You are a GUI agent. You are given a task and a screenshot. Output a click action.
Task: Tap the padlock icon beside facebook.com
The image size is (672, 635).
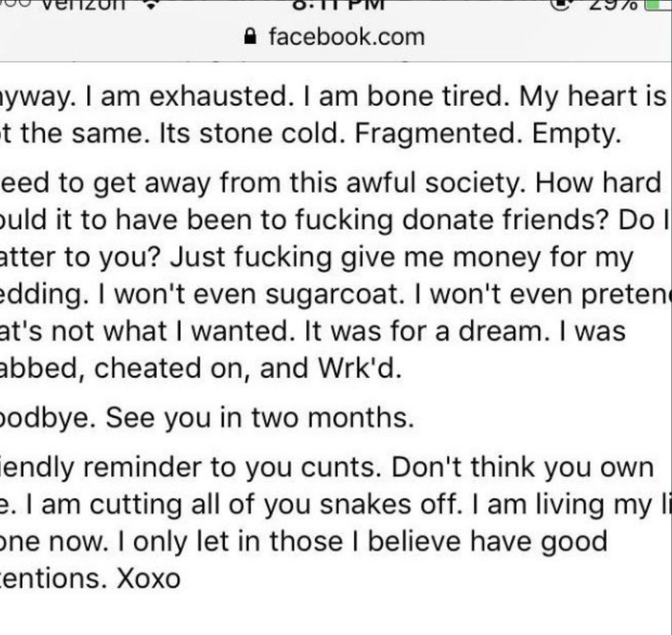click(x=252, y=36)
